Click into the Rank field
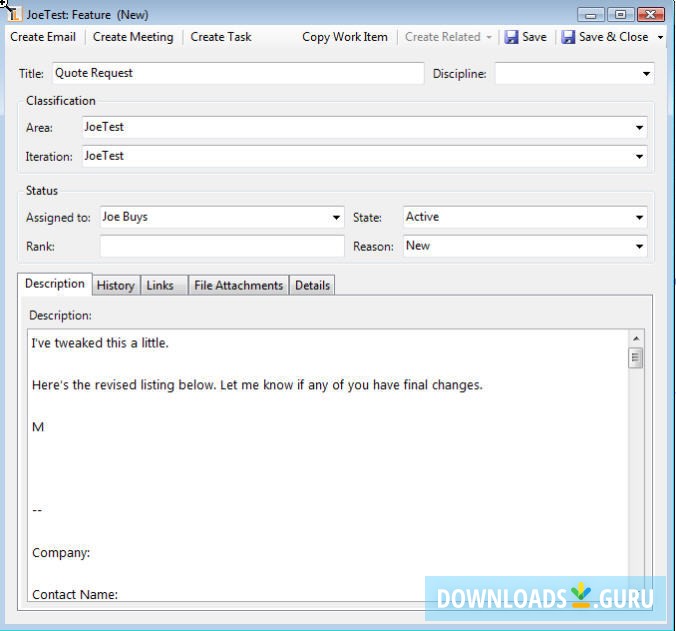The width and height of the screenshot is (676, 631). pos(222,246)
